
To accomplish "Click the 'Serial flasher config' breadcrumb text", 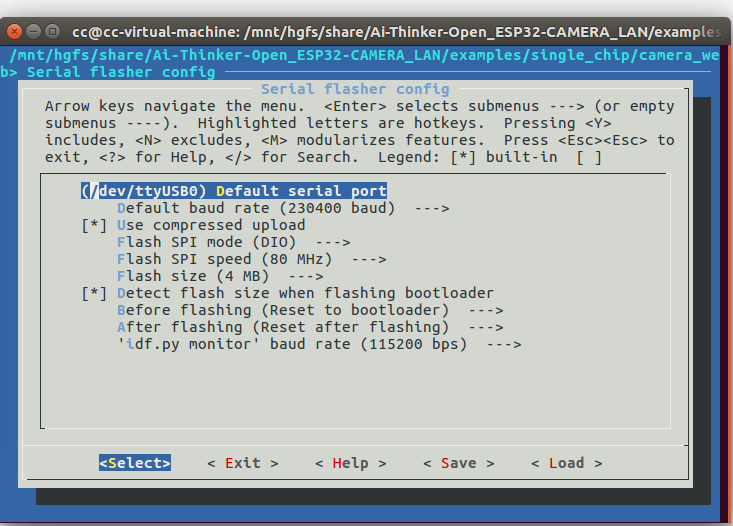I will click(x=121, y=72).
